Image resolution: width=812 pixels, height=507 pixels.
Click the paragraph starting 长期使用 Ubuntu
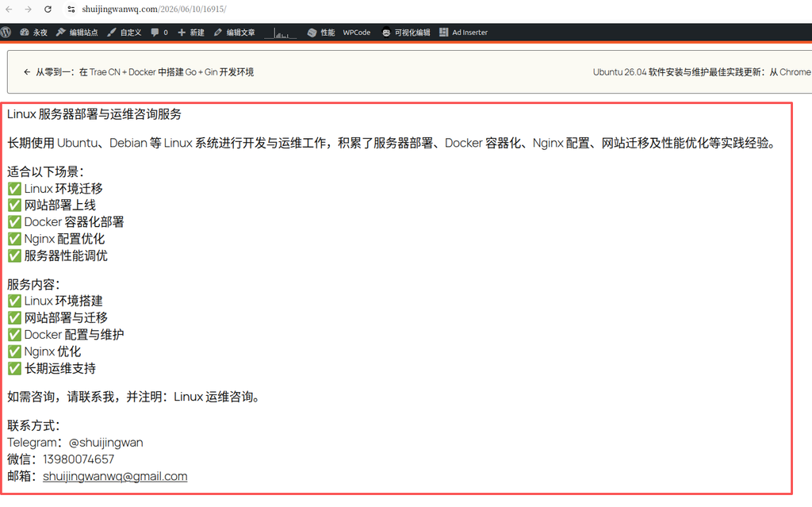[x=393, y=143]
